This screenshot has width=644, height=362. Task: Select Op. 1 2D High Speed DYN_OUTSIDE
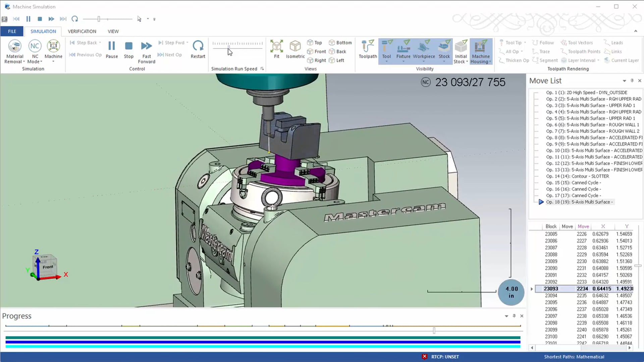click(586, 93)
